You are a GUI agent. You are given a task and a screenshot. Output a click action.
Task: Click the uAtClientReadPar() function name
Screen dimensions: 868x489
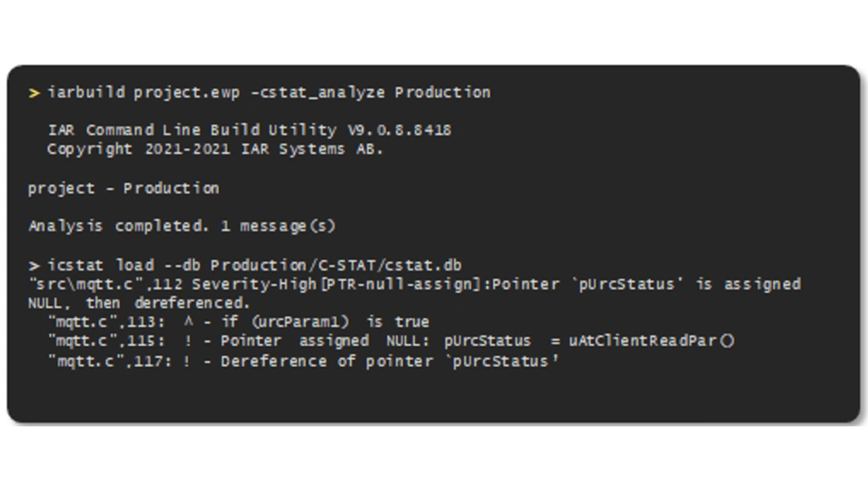point(651,341)
